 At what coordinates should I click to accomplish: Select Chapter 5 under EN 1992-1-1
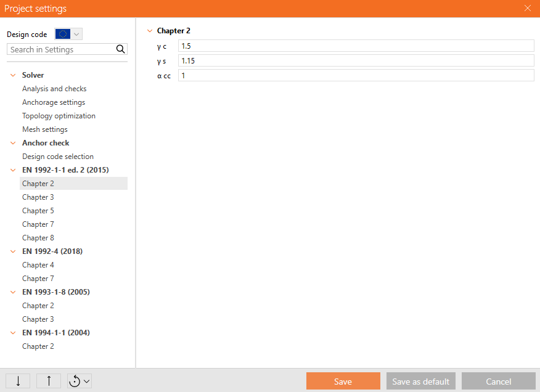(x=38, y=210)
